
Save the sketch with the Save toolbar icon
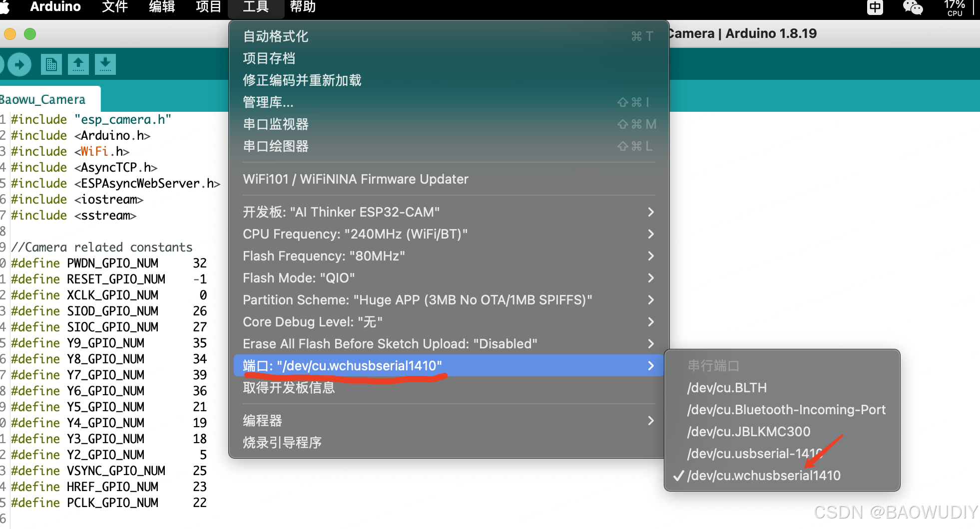coord(105,64)
